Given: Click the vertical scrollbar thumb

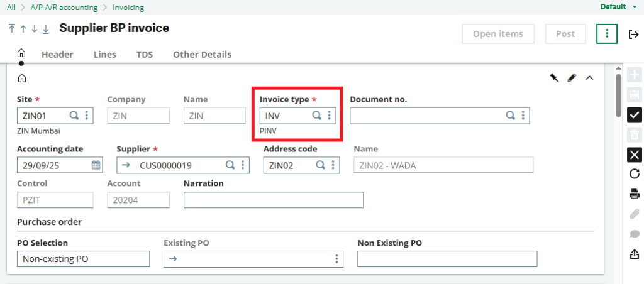Looking at the screenshot, I should [619, 96].
